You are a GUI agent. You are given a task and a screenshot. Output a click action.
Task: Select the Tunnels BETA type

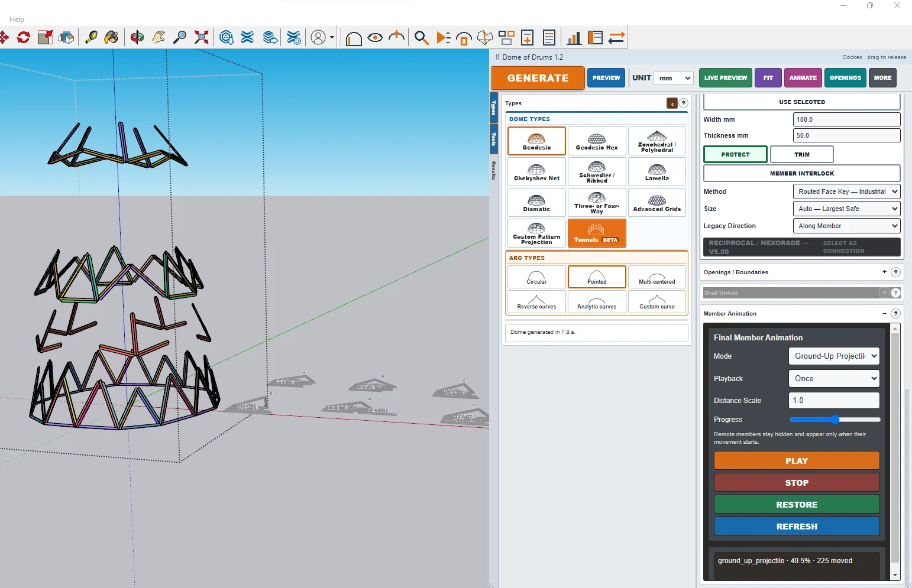[x=597, y=233]
